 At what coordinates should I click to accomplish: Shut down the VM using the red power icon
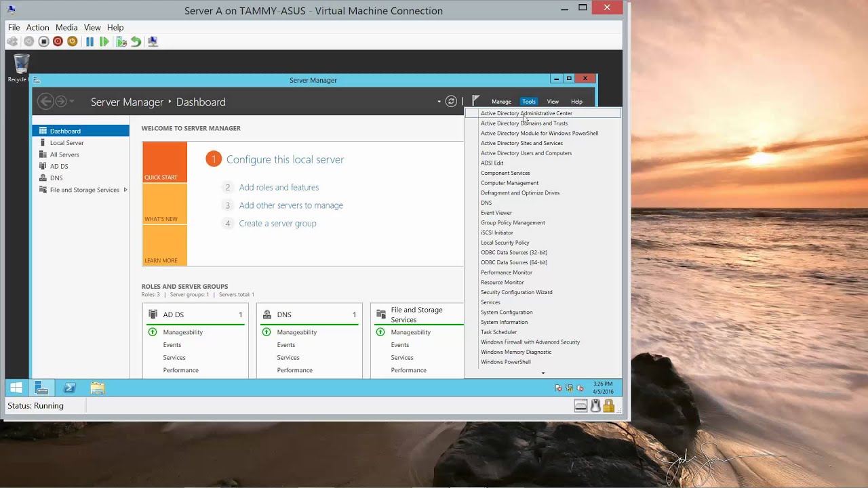coord(58,42)
